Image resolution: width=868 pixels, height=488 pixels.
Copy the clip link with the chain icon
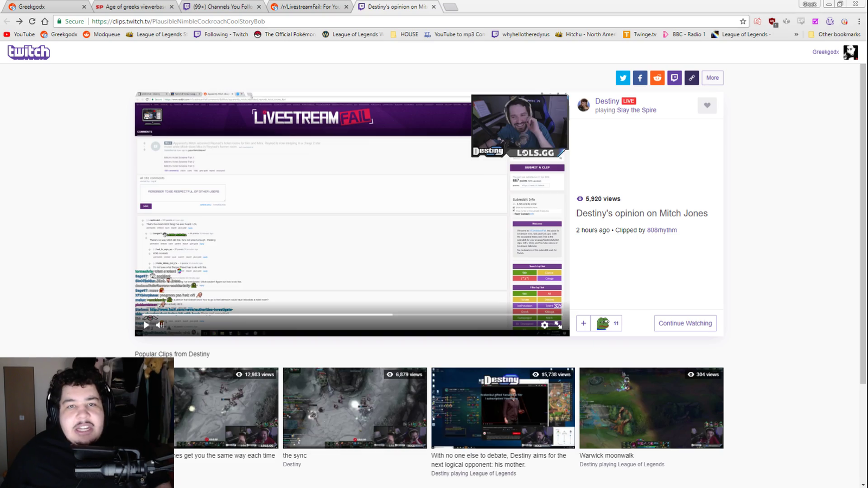692,78
